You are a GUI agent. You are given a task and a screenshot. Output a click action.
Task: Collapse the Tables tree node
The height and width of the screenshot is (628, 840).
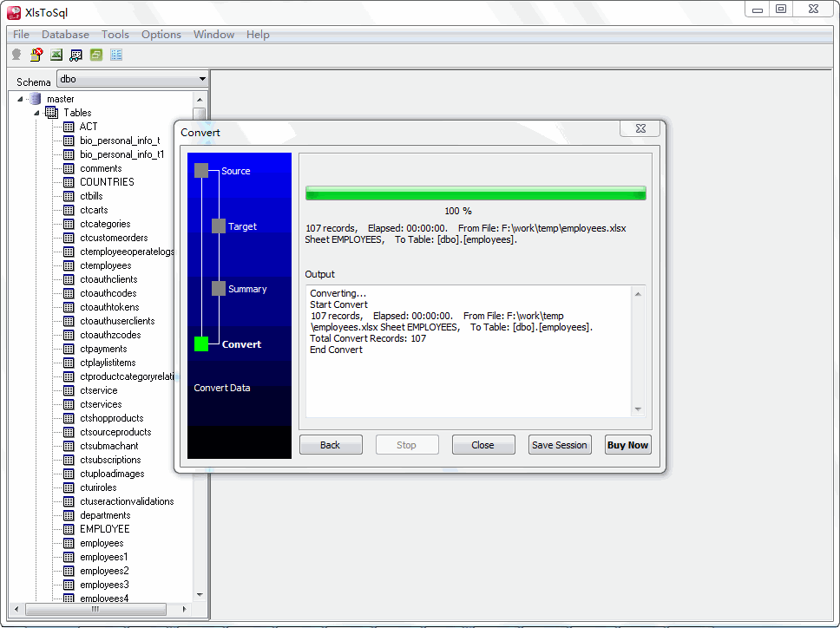click(37, 113)
